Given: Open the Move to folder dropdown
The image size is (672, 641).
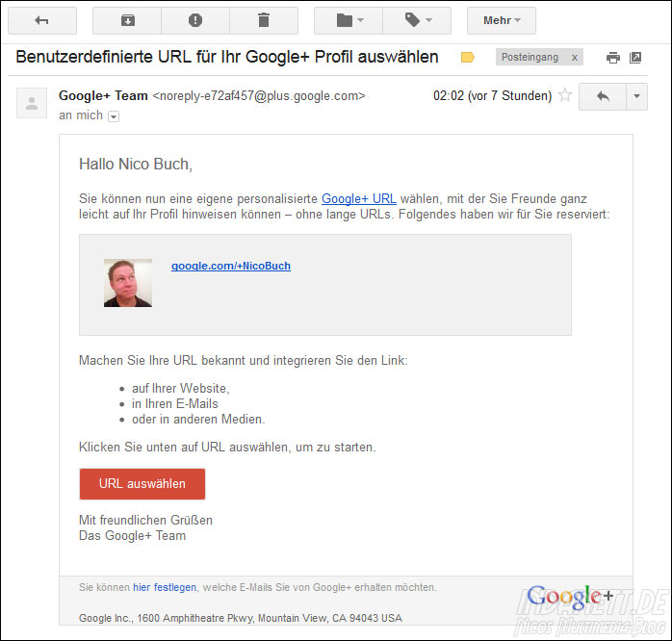Looking at the screenshot, I should (x=349, y=20).
